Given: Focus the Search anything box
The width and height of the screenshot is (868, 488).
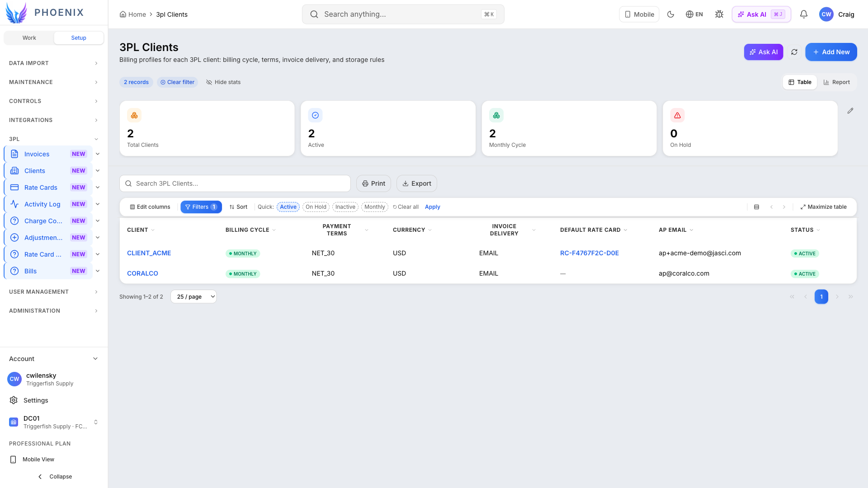Looking at the screenshot, I should [x=403, y=14].
